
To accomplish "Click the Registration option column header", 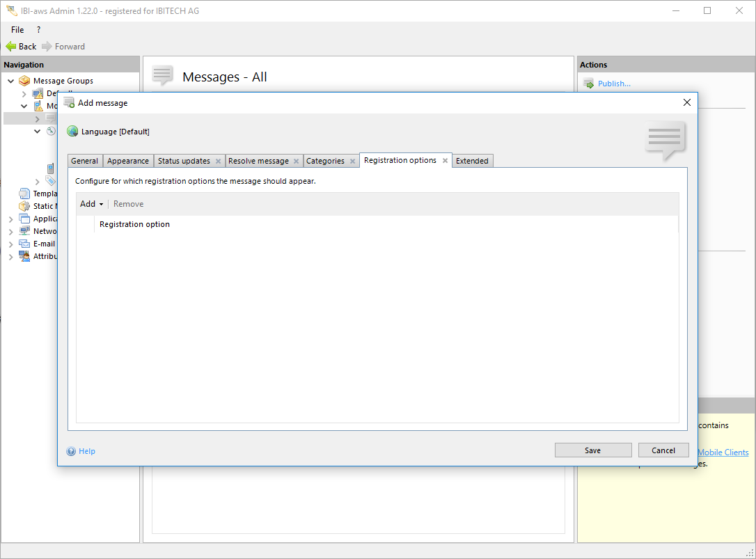I will tap(134, 224).
